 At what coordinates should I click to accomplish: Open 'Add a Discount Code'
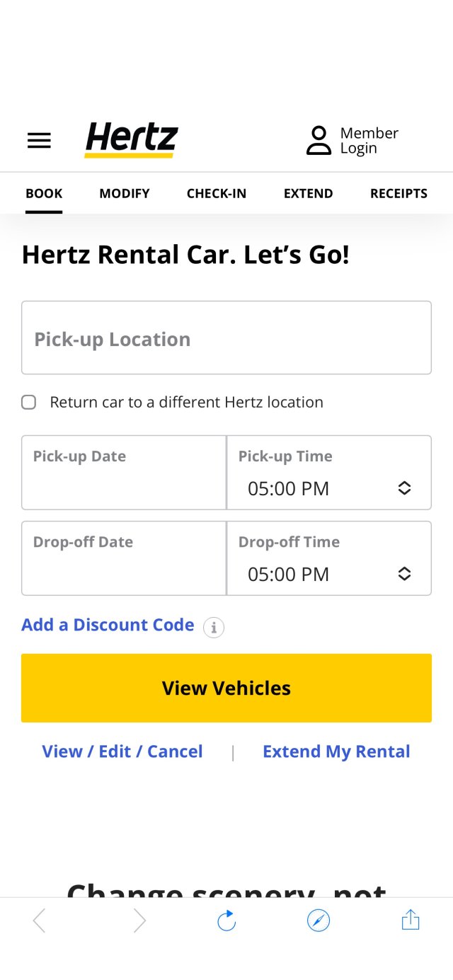[108, 625]
